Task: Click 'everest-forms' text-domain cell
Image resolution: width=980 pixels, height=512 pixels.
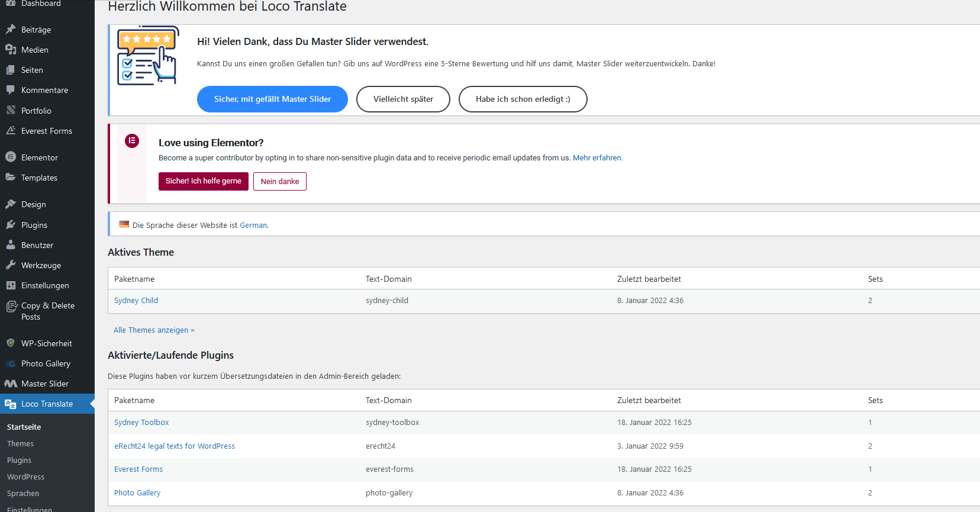Action: click(389, 469)
